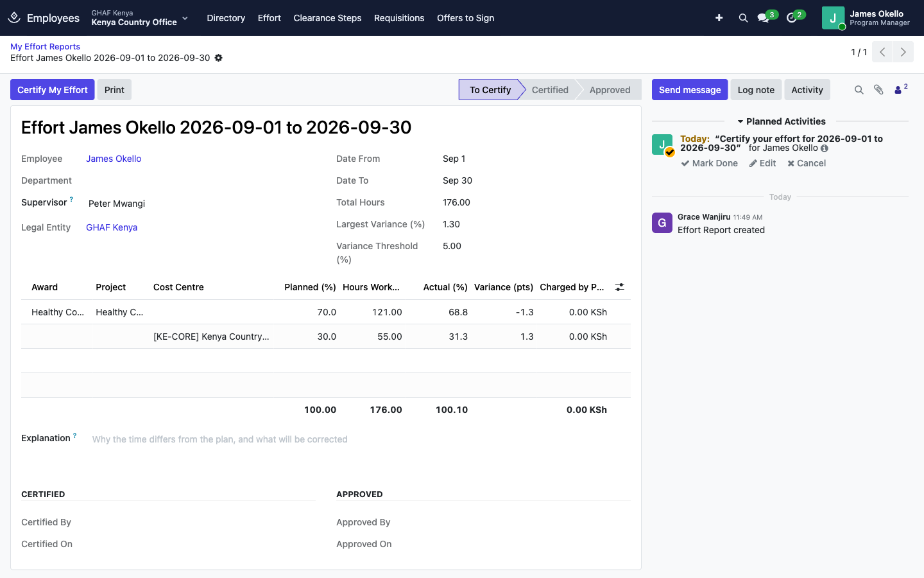924x578 pixels.
Task: Open the My Effort Reports breadcrumb
Action: coord(45,46)
